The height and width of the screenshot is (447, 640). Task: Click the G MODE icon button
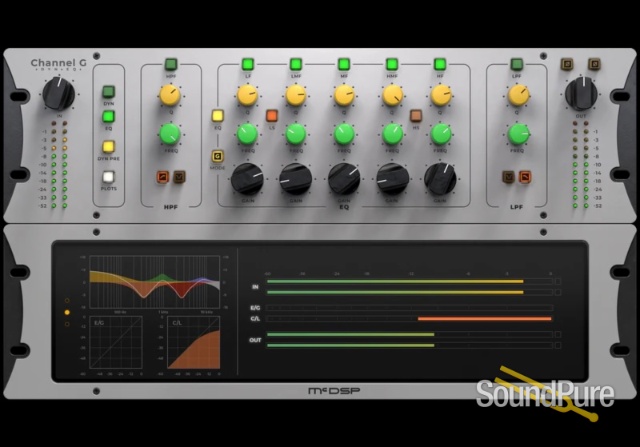(x=217, y=156)
